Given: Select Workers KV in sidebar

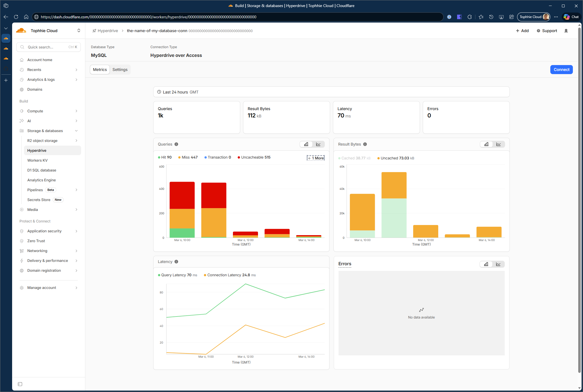Looking at the screenshot, I should pyautogui.click(x=37, y=160).
